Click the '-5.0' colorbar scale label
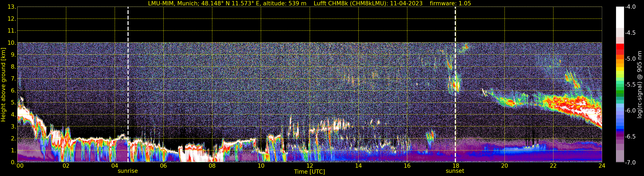The width and height of the screenshot is (644, 176). 630,59
